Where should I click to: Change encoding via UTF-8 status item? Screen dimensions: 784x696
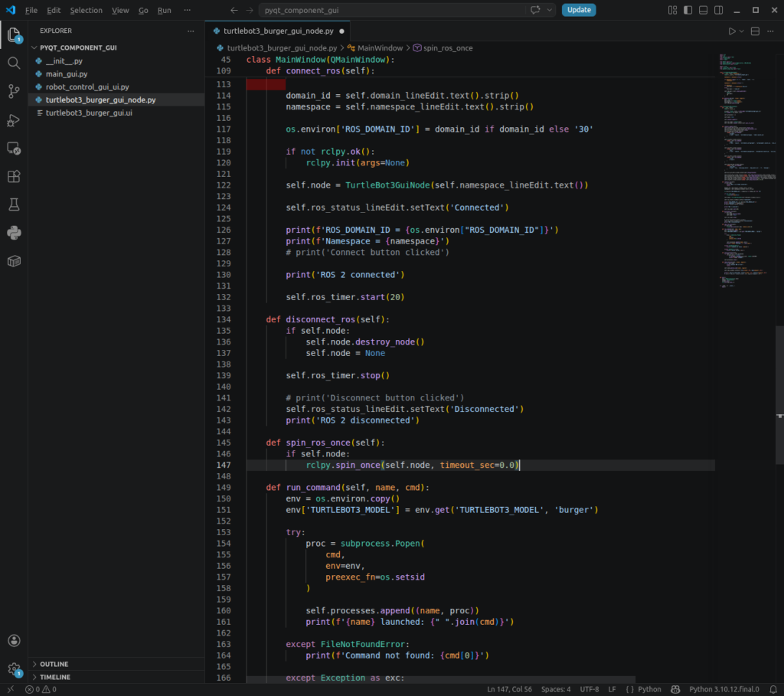click(590, 690)
